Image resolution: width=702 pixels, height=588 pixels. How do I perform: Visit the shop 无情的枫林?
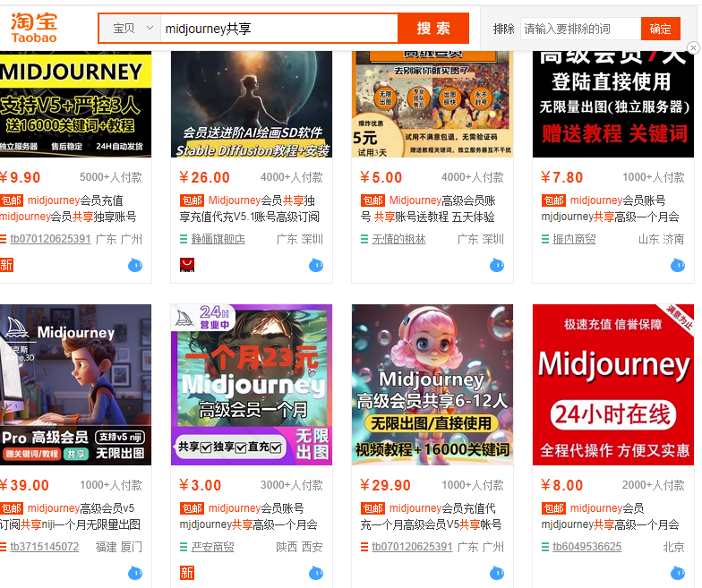pyautogui.click(x=399, y=240)
